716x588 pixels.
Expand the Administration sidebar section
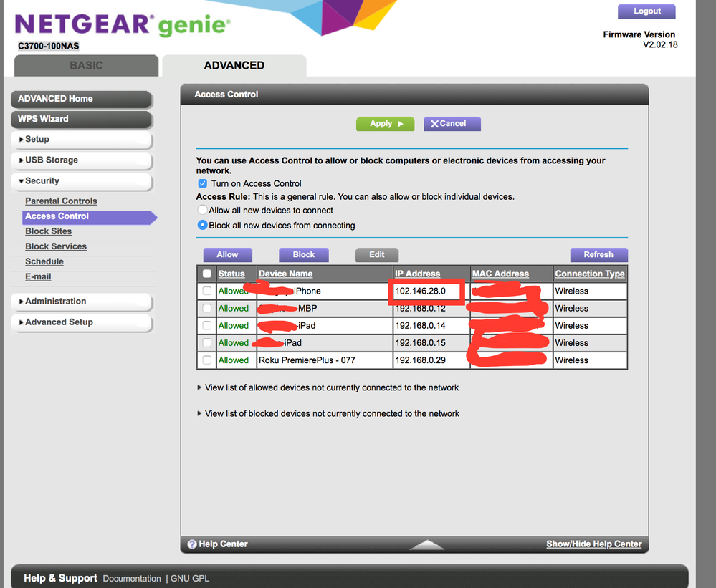[81, 302]
